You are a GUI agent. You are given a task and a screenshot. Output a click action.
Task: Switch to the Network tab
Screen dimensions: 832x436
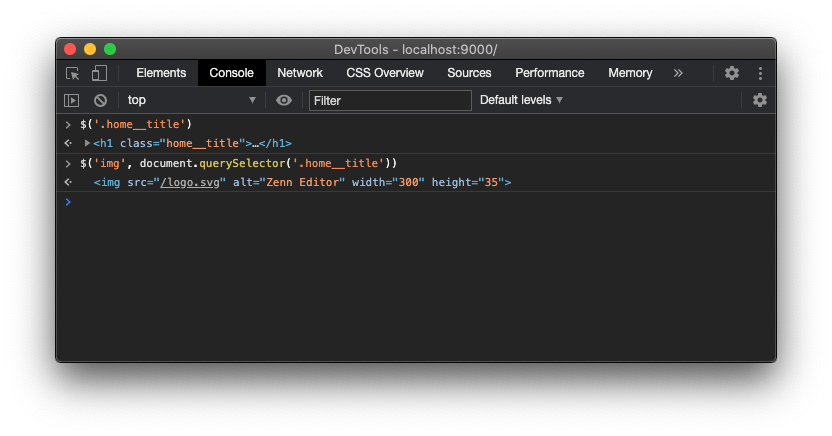point(300,73)
